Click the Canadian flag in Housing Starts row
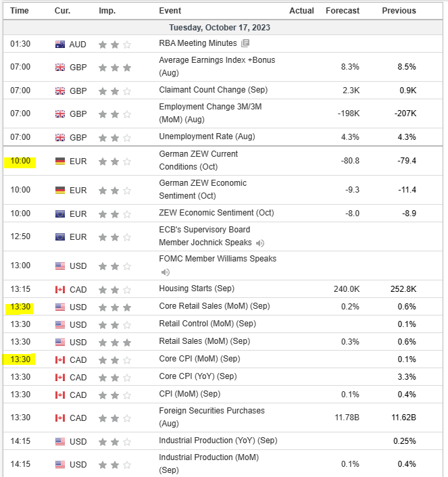 pyautogui.click(x=60, y=289)
